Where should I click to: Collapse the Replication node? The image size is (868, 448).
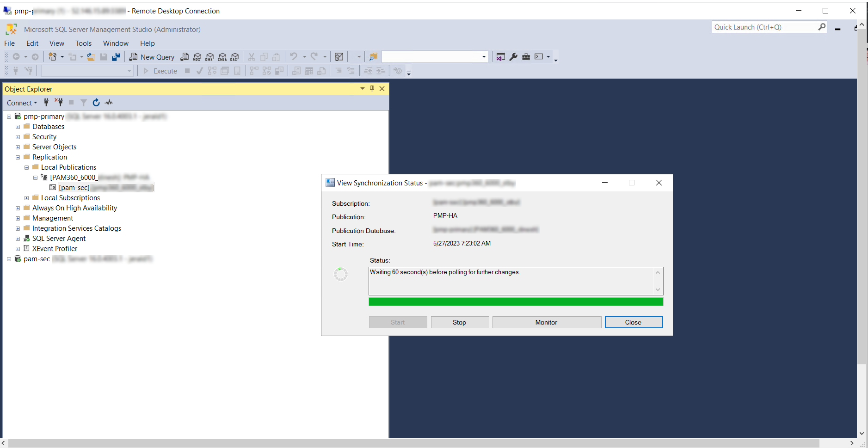(18, 157)
